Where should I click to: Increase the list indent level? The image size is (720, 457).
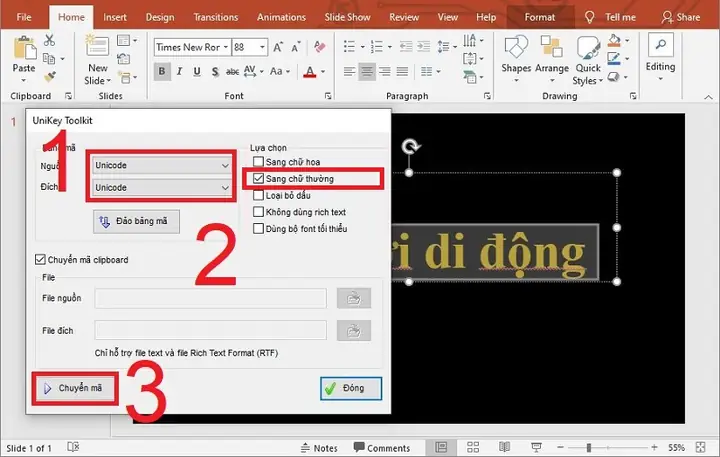[423, 46]
